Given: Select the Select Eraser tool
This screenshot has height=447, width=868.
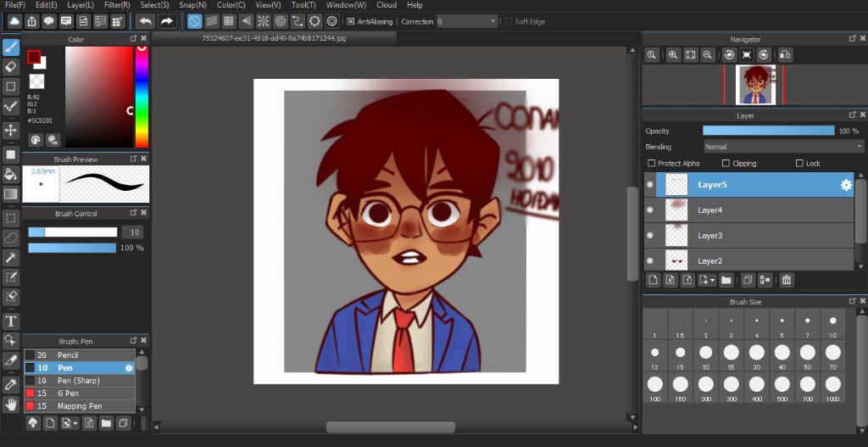Looking at the screenshot, I should click(x=10, y=296).
